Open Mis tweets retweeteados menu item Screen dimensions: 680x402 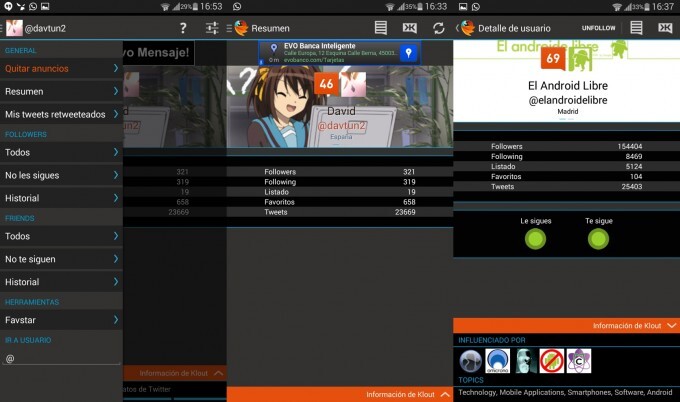tap(60, 114)
